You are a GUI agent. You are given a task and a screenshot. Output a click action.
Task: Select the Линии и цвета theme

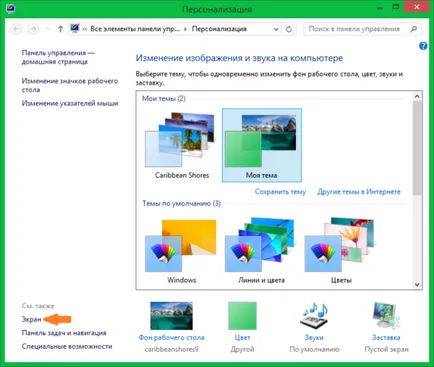coord(261,251)
